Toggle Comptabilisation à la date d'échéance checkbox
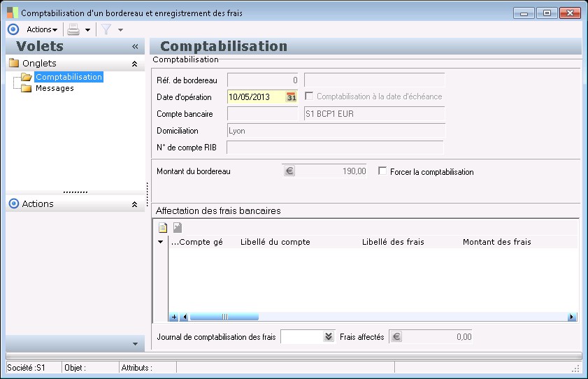 click(309, 96)
